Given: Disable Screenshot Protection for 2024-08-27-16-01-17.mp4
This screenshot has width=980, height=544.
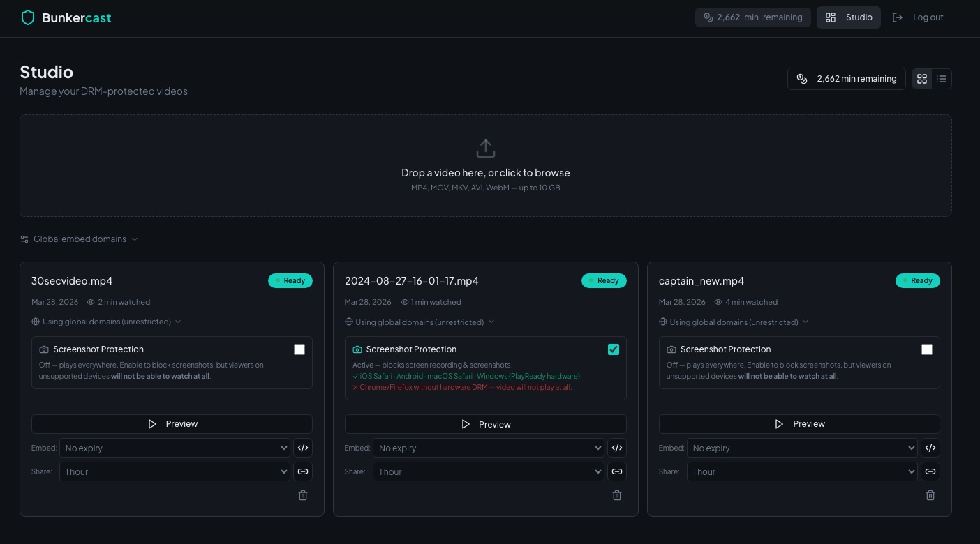Looking at the screenshot, I should [614, 349].
